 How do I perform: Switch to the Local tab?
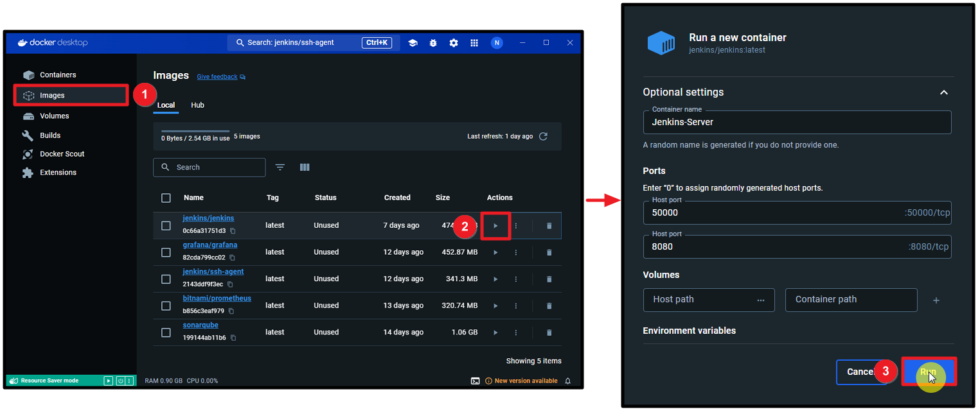click(x=166, y=105)
